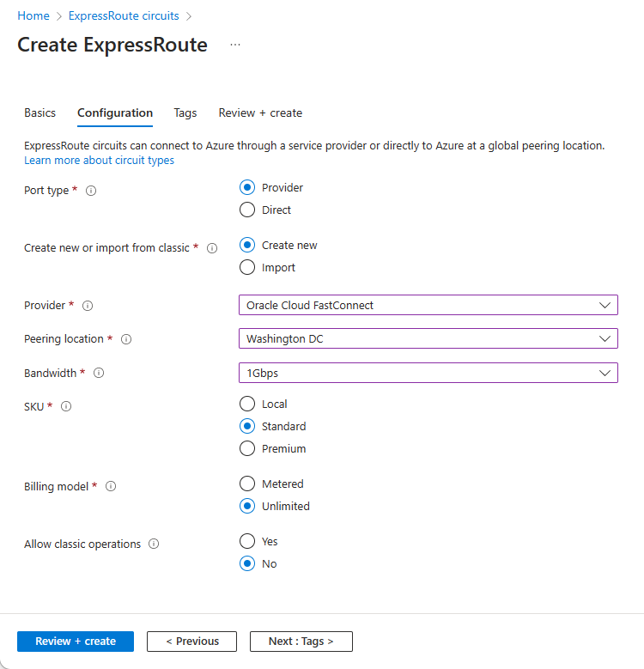644x669 pixels.
Task: Show the Bandwidth info tooltip icon
Action: point(99,373)
